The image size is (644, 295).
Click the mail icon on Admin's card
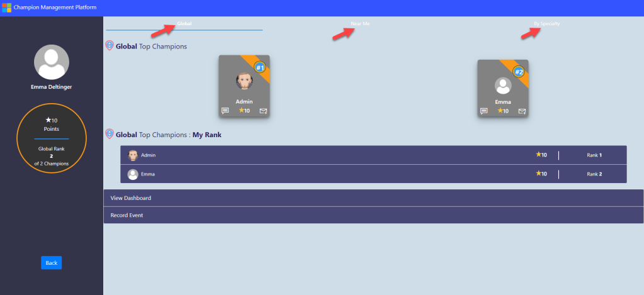[x=263, y=111]
